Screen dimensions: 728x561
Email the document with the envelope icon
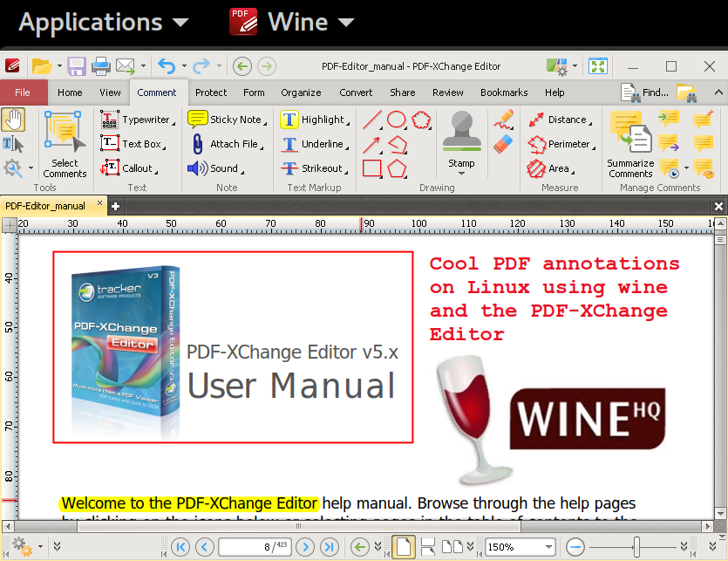pyautogui.click(x=126, y=66)
